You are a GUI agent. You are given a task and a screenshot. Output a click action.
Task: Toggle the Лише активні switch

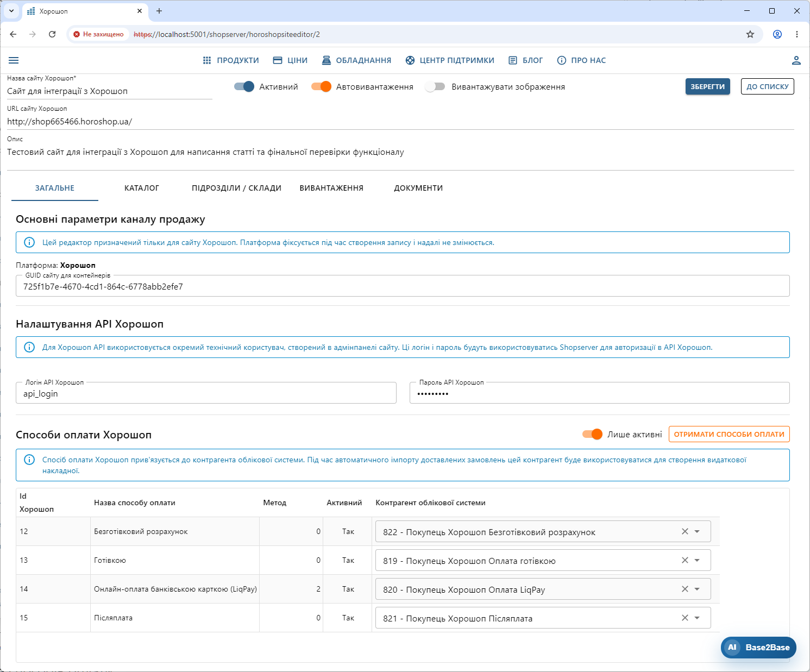[592, 434]
